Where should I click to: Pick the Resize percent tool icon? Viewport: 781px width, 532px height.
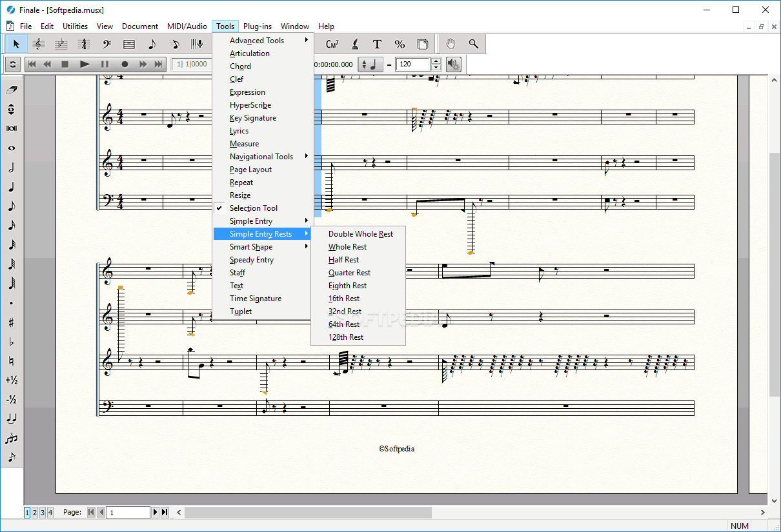click(400, 44)
